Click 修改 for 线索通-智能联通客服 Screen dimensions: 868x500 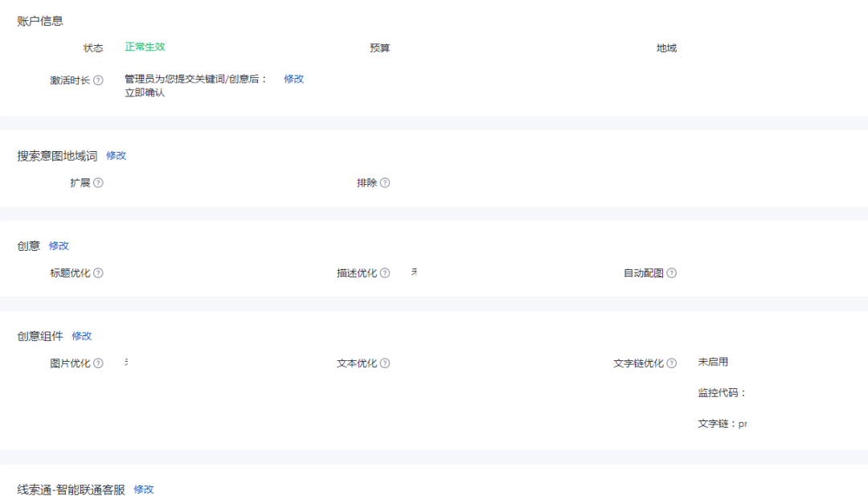(x=144, y=489)
